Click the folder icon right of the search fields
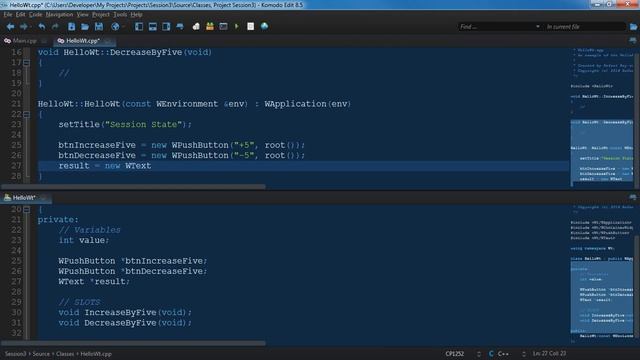 click(x=633, y=27)
